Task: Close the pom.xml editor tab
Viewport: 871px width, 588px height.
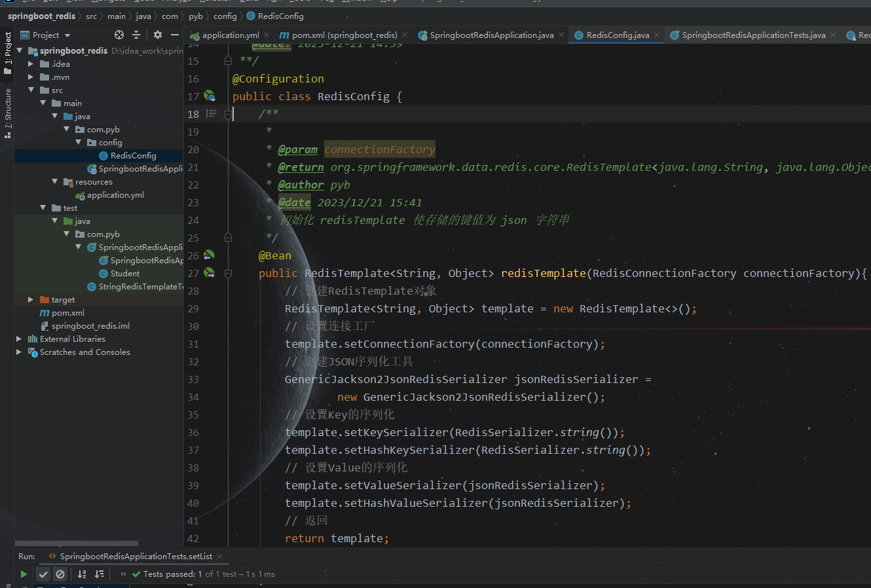Action: [x=405, y=35]
